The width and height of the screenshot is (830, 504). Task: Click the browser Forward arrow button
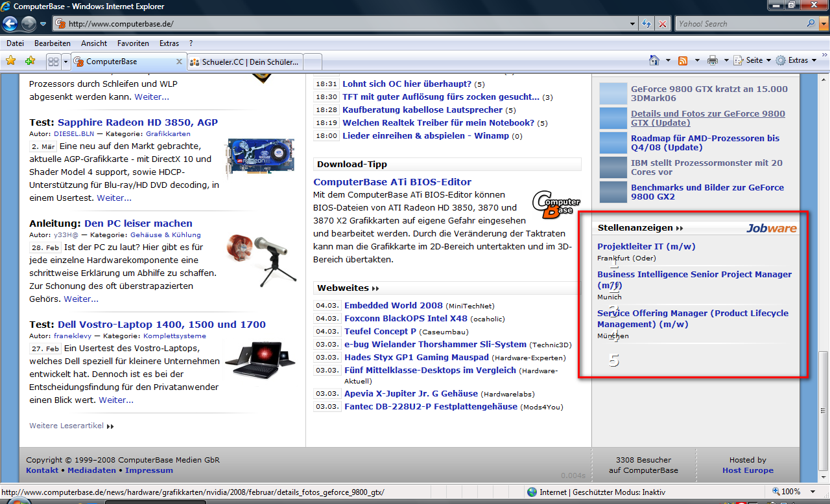click(x=29, y=24)
